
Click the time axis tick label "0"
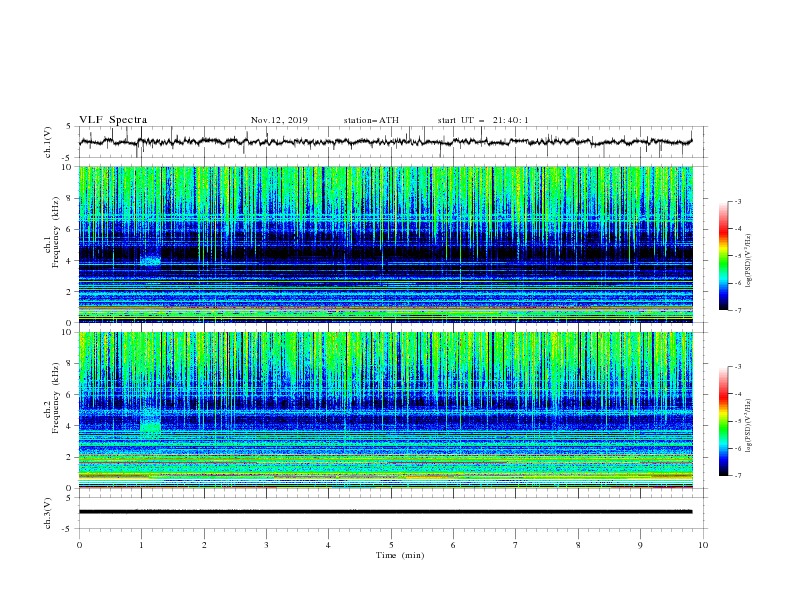point(79,545)
